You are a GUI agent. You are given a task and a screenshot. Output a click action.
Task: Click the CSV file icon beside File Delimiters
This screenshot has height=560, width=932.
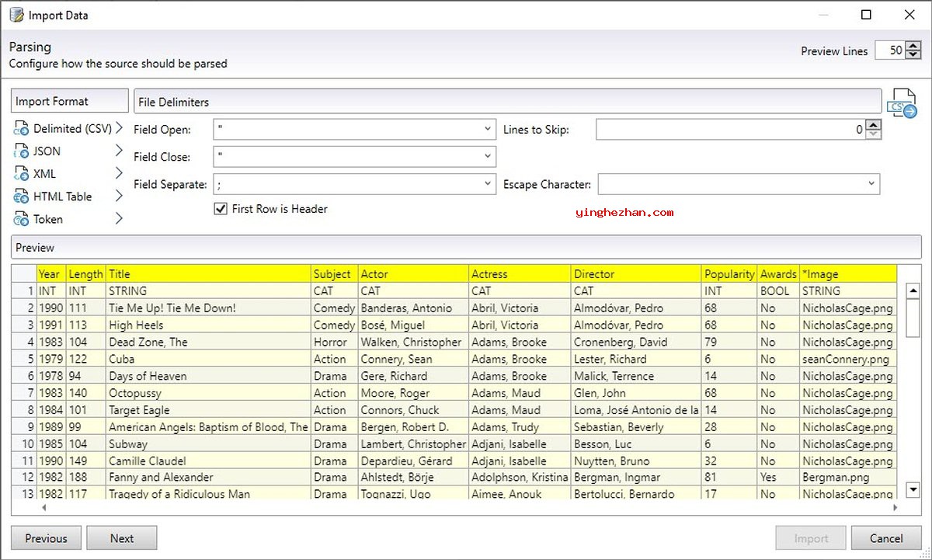tap(902, 104)
